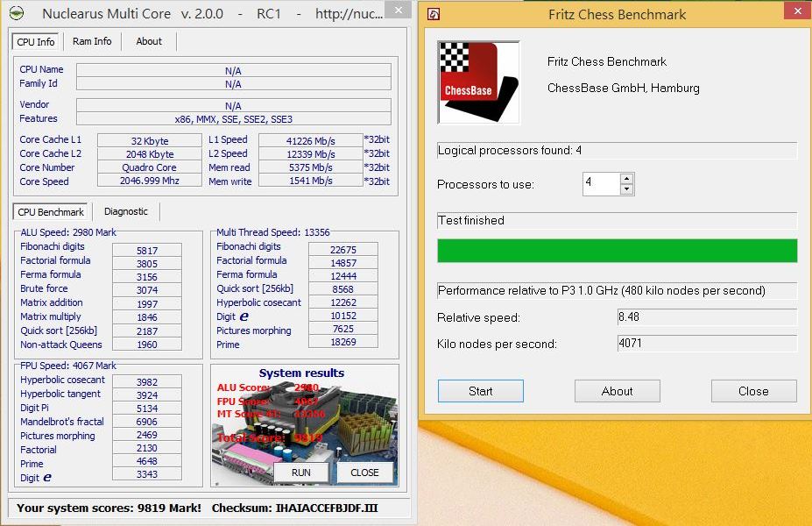Screen dimensions: 812x526
Task: Click FPU Hyperbolic tangent score 3924
Action: click(x=147, y=394)
